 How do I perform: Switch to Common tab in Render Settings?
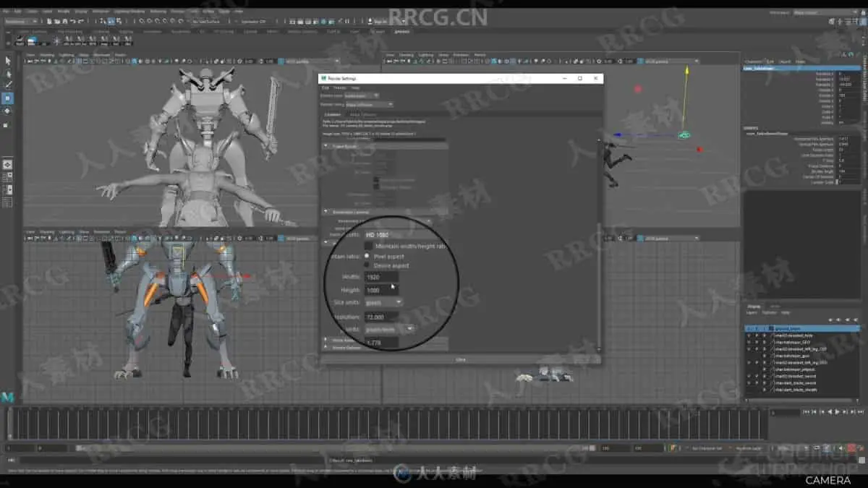(x=333, y=114)
